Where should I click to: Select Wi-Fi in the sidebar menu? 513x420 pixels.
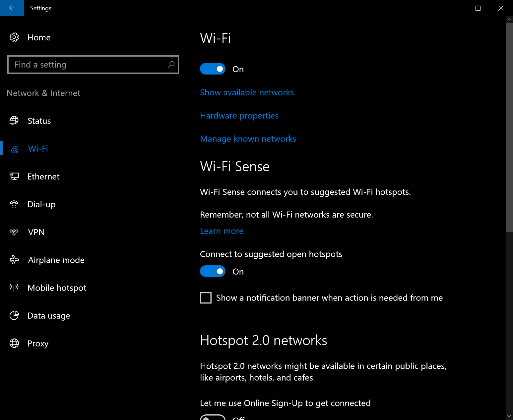[38, 149]
